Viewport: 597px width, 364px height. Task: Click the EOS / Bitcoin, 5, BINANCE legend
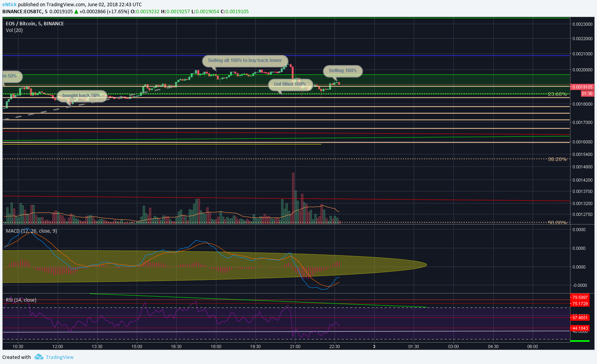[35, 23]
